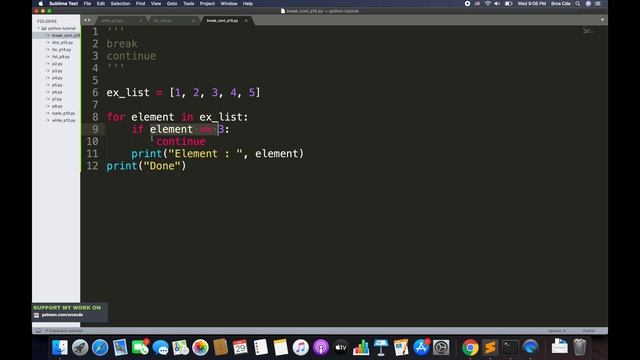
Task: Open Numbers chart icon in dock
Action: pos(361,347)
